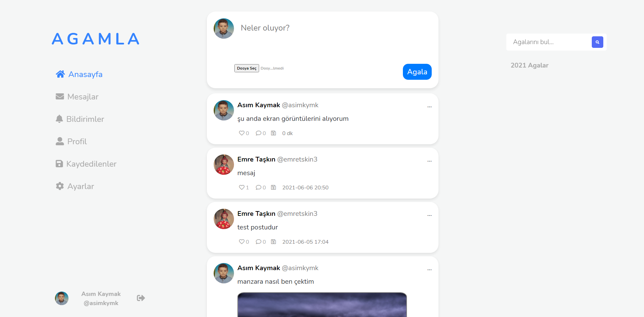The width and height of the screenshot is (644, 317).
Task: Open the three-dot menu on the "mesaj" post
Action: [x=429, y=161]
